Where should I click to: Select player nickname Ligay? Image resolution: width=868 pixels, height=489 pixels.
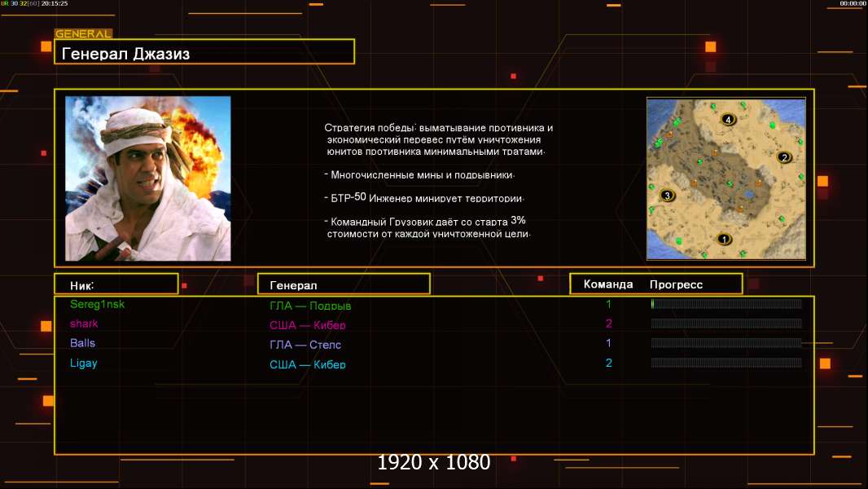point(84,363)
